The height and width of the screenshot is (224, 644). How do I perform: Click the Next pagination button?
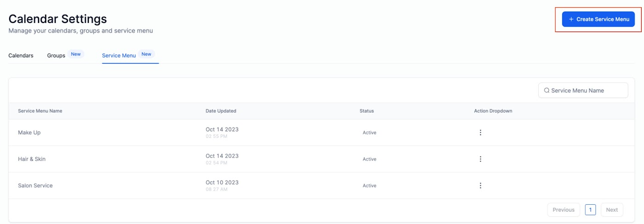tap(612, 210)
